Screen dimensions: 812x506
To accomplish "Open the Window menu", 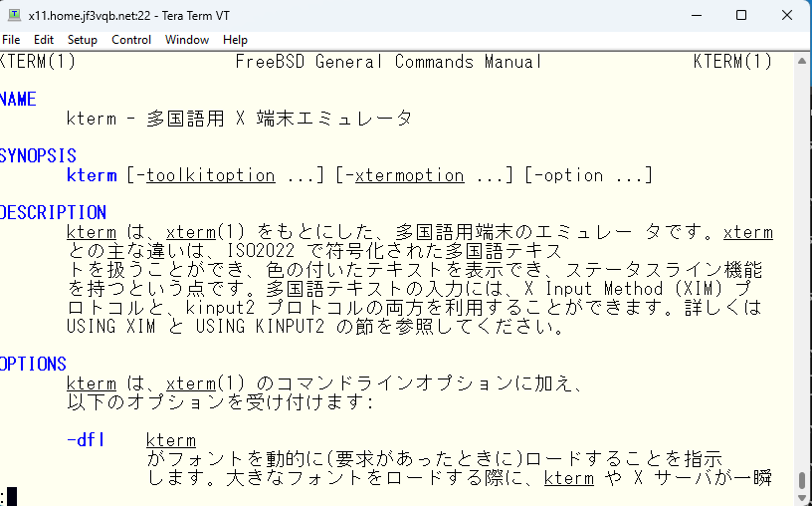I will pos(187,40).
